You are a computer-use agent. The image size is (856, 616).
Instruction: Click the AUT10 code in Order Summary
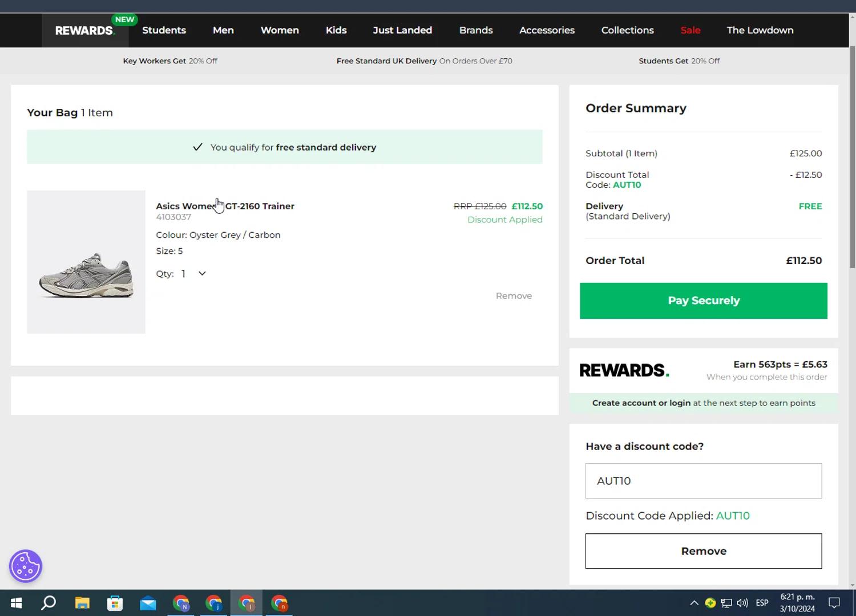click(627, 185)
